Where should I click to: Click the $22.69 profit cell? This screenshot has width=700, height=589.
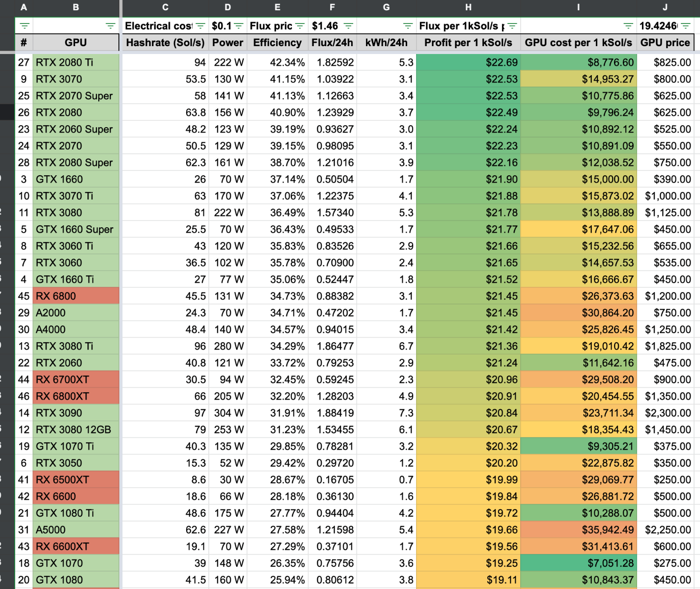(469, 62)
